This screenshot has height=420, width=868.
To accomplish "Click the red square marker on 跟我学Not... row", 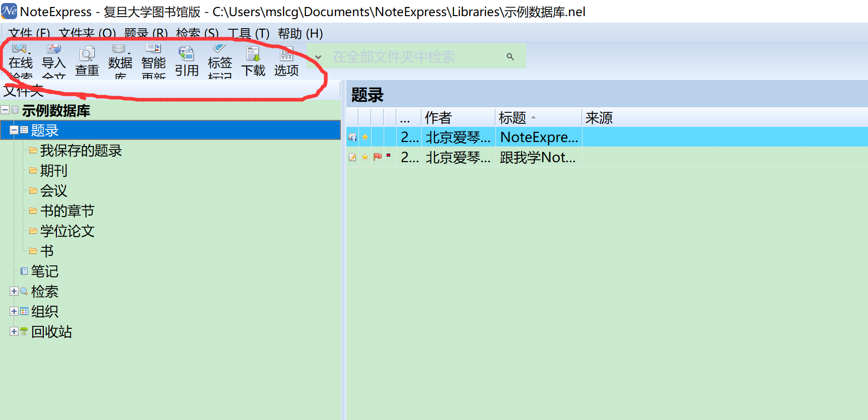I will tap(389, 155).
